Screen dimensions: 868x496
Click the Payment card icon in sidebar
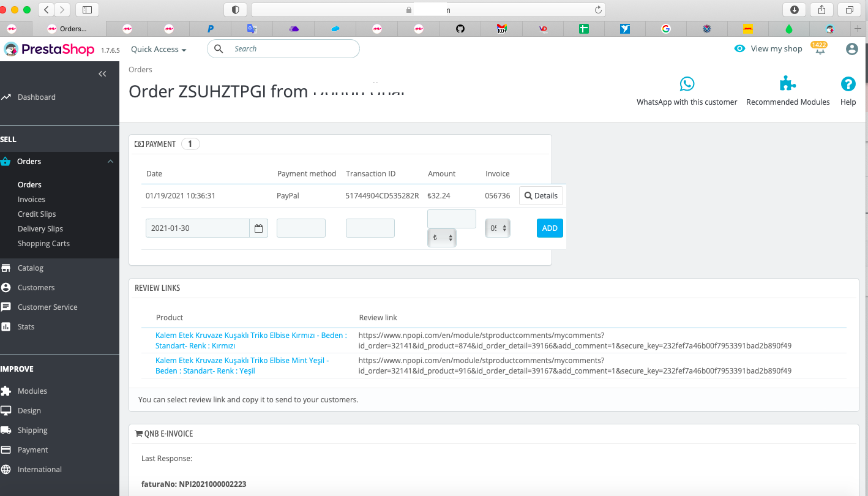point(6,450)
